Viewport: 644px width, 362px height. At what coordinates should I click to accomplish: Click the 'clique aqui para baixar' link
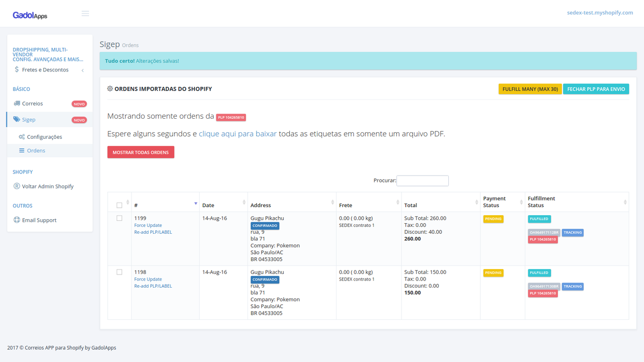pyautogui.click(x=237, y=134)
